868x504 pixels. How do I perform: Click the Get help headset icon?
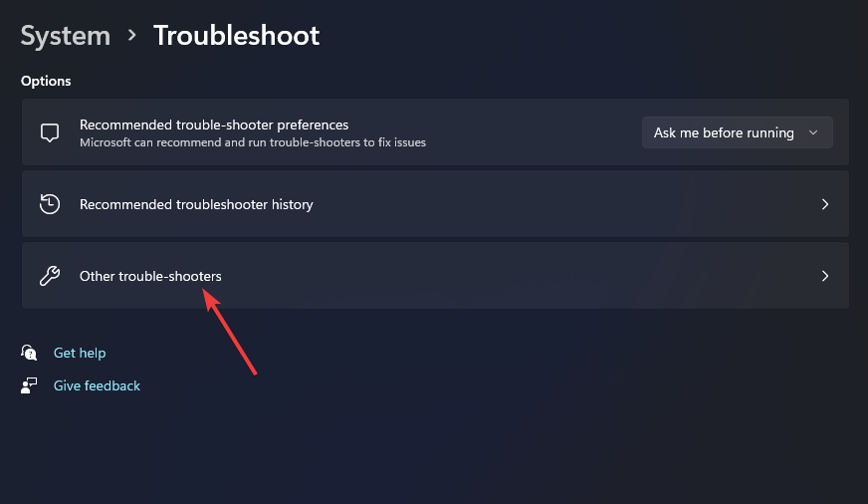(30, 353)
